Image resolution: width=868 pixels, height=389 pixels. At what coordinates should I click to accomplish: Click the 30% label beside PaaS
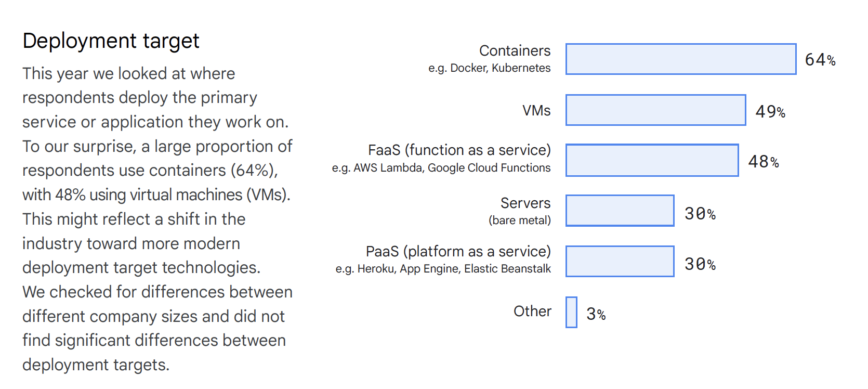(x=700, y=264)
